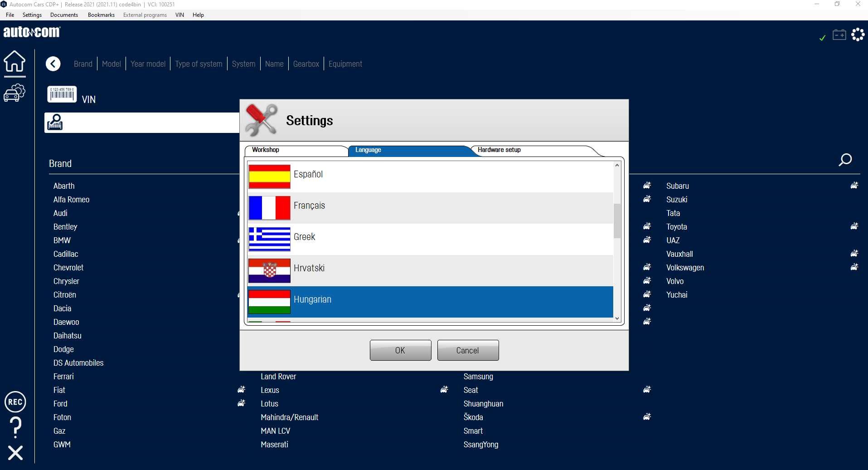This screenshot has width=868, height=470.
Task: Open the Bookmarks menu
Action: click(101, 15)
